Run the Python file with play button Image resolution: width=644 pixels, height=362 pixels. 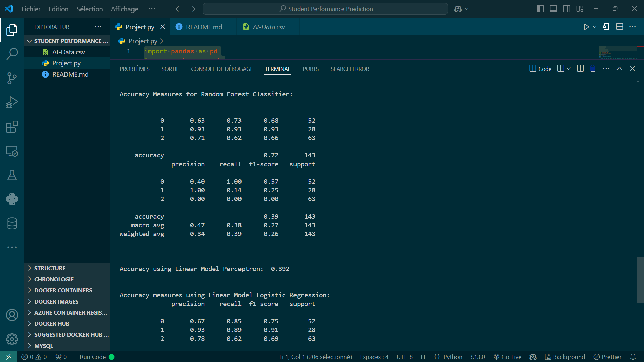(586, 27)
